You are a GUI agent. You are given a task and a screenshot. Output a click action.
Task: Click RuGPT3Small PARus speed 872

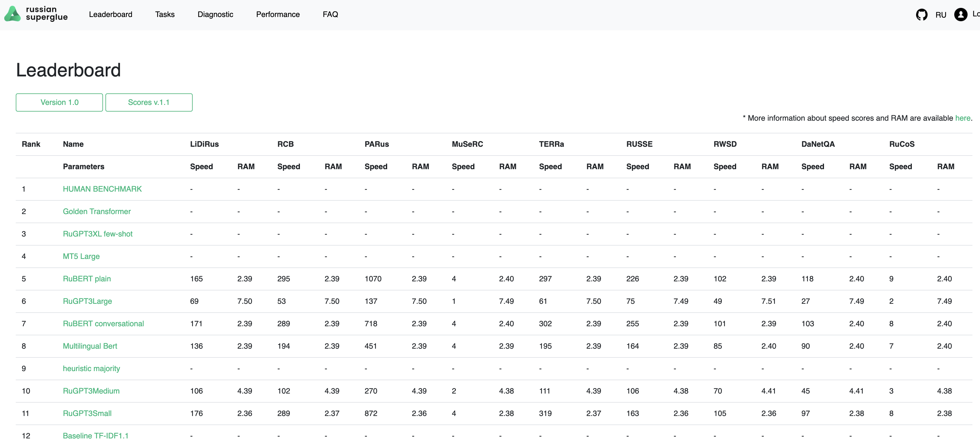coord(370,414)
